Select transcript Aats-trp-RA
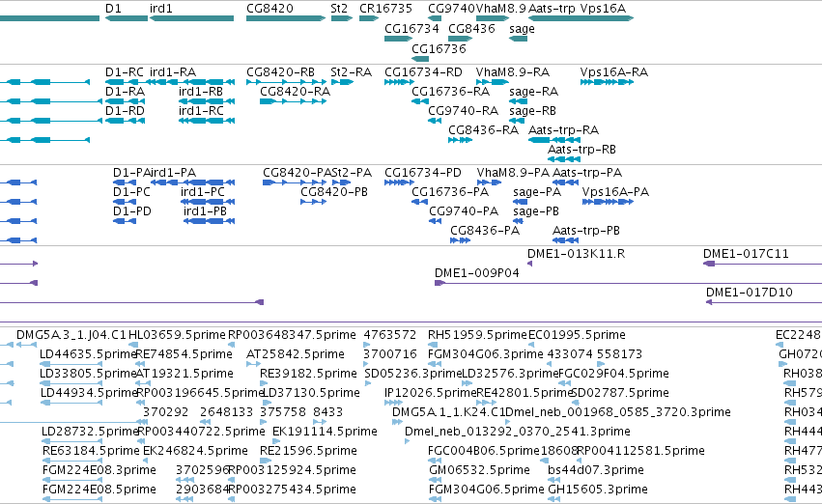Screen dimensions: 822x504 point(554,140)
